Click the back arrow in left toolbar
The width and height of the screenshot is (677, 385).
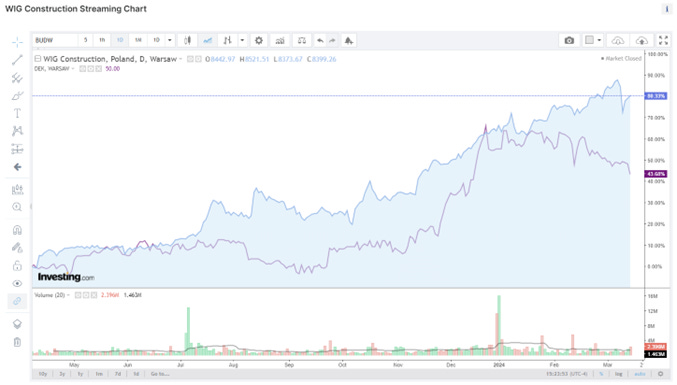17,167
